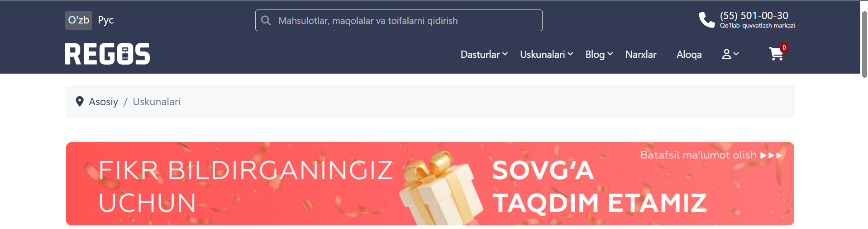Screen dimensions: 868x229
Task: Click the page vertical scrollbar thumb
Action: coord(864,44)
